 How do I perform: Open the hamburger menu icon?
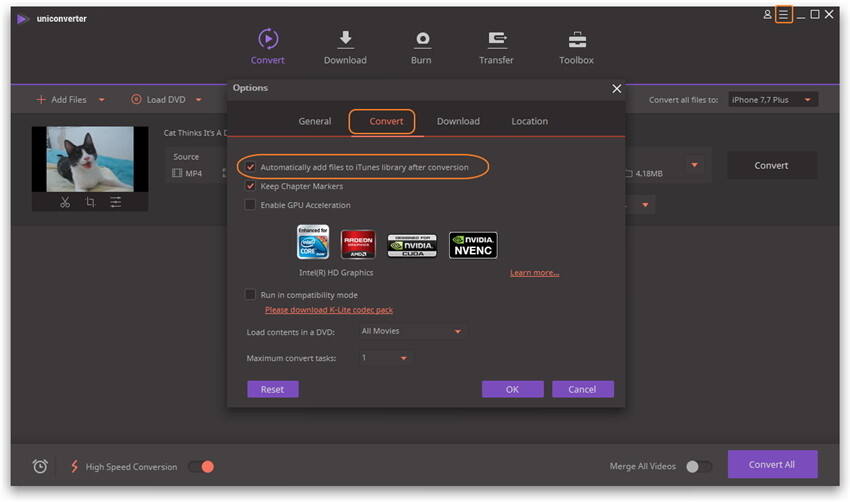pos(783,15)
